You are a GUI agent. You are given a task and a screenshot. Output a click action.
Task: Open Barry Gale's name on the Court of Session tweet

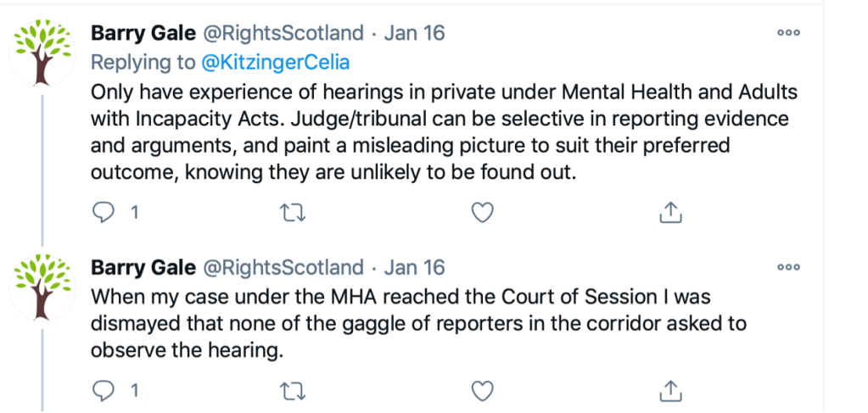click(x=141, y=268)
